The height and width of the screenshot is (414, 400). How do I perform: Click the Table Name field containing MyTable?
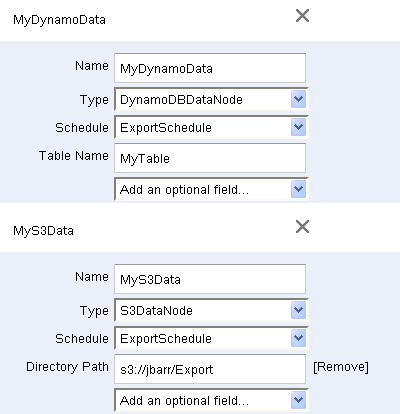pos(210,158)
